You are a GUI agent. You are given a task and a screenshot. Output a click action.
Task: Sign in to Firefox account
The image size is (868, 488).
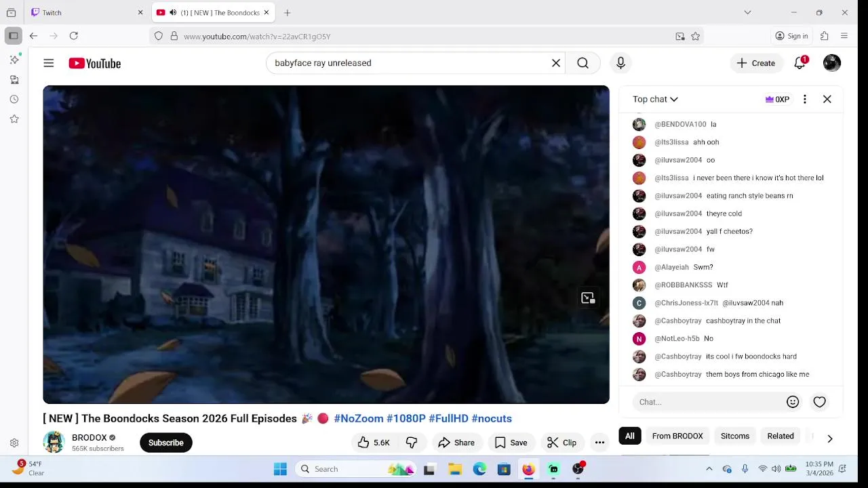[792, 36]
